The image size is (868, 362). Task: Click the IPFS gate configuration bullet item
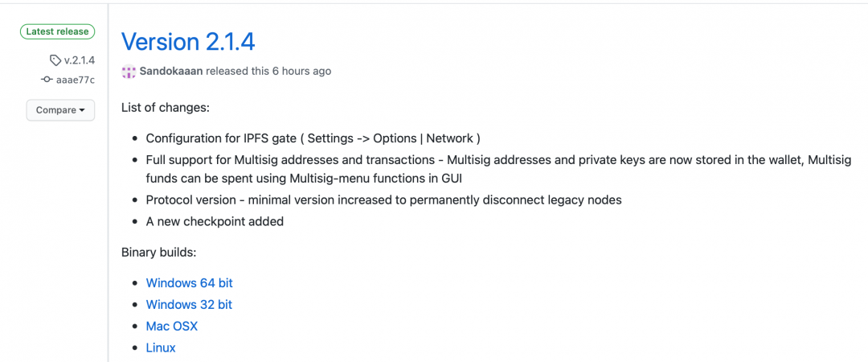313,138
